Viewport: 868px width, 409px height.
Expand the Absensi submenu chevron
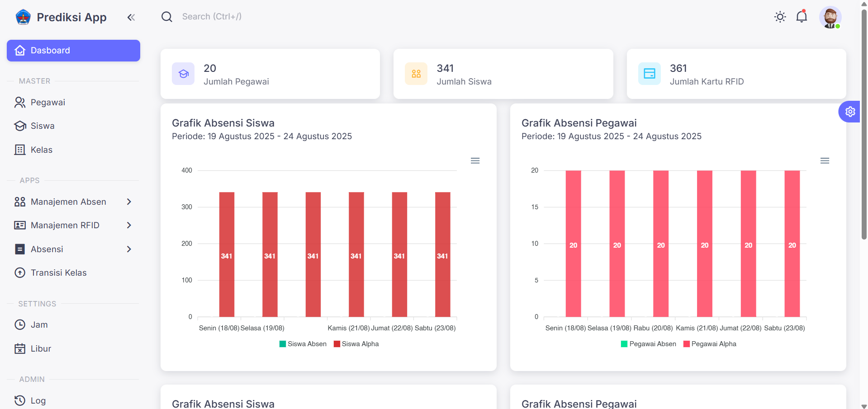tap(129, 249)
